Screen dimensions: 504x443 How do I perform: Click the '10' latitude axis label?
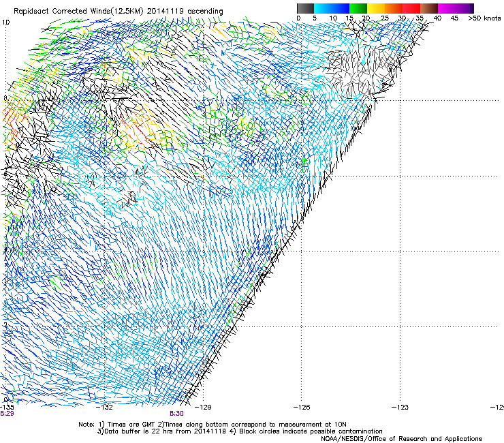point(5,22)
